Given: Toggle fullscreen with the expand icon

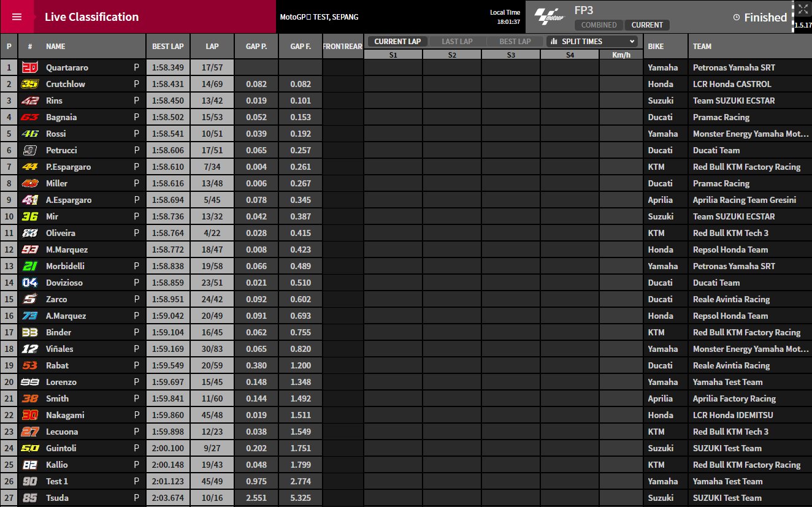Looking at the screenshot, I should point(803,9).
